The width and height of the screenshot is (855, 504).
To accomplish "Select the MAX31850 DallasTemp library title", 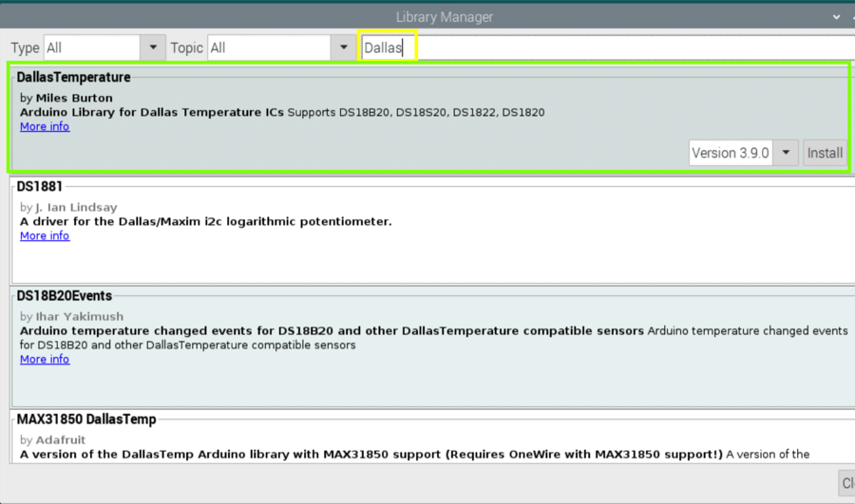I will [x=85, y=419].
